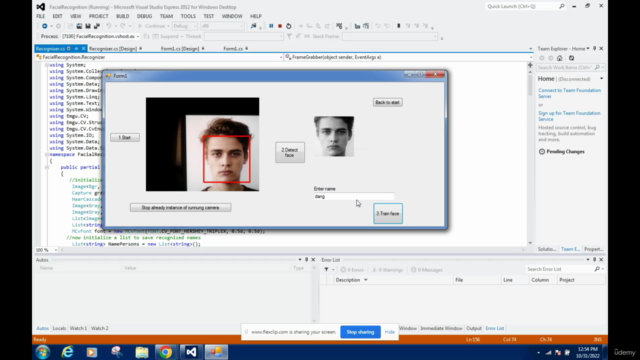Click Pending Changes icon in Team Explorer
This screenshot has width=640, height=360.
tap(542, 151)
